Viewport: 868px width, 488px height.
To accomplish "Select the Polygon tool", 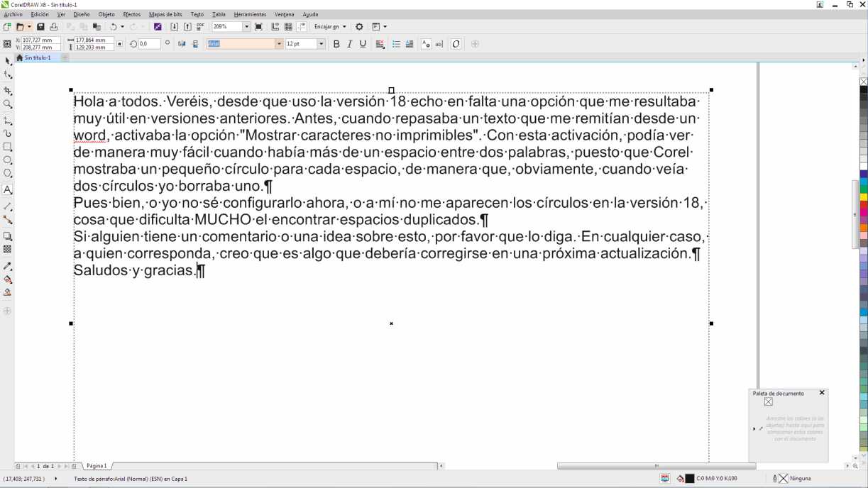I will (8, 173).
